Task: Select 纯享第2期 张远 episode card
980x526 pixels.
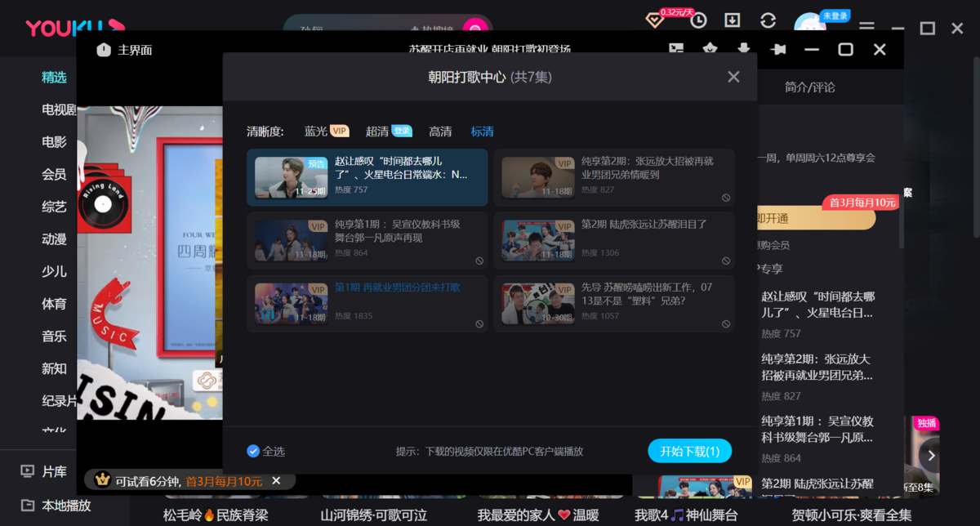Action: [614, 177]
